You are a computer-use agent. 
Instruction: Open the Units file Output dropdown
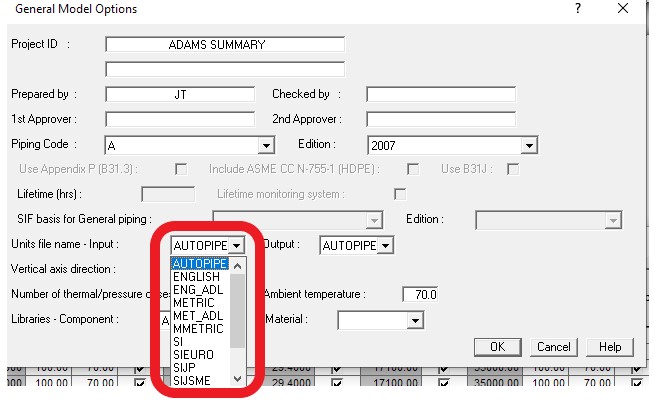[385, 245]
